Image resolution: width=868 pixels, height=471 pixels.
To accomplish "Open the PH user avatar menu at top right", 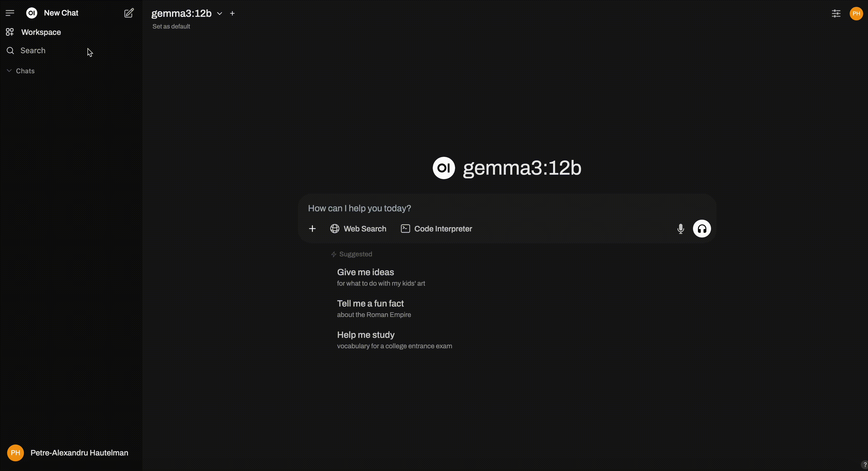I will (x=856, y=13).
